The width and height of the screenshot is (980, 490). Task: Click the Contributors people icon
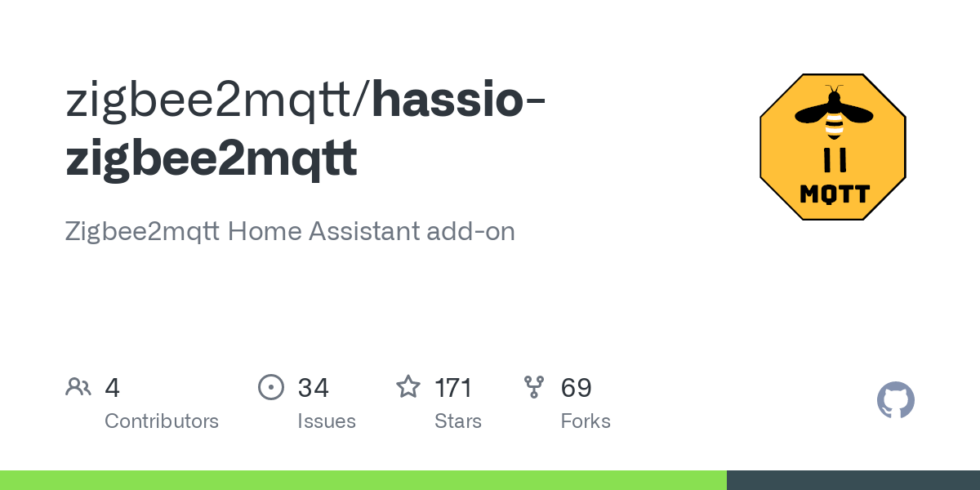point(78,387)
